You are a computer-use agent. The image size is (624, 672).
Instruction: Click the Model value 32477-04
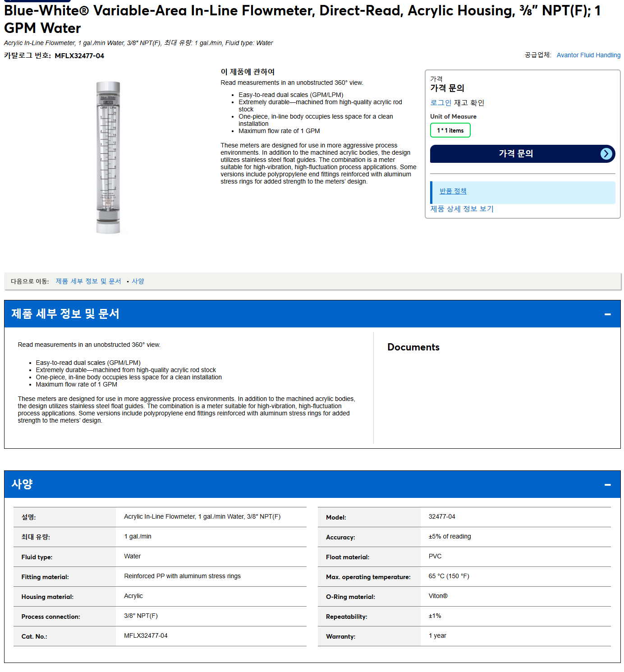coord(441,517)
